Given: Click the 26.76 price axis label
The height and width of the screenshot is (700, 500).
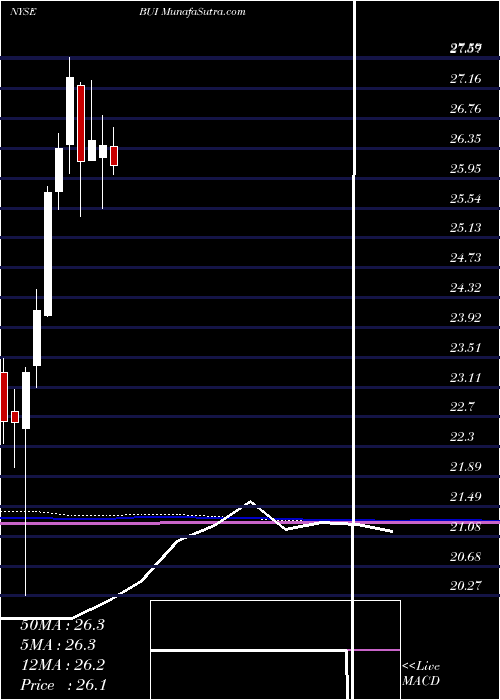Looking at the screenshot, I should coord(466,109).
